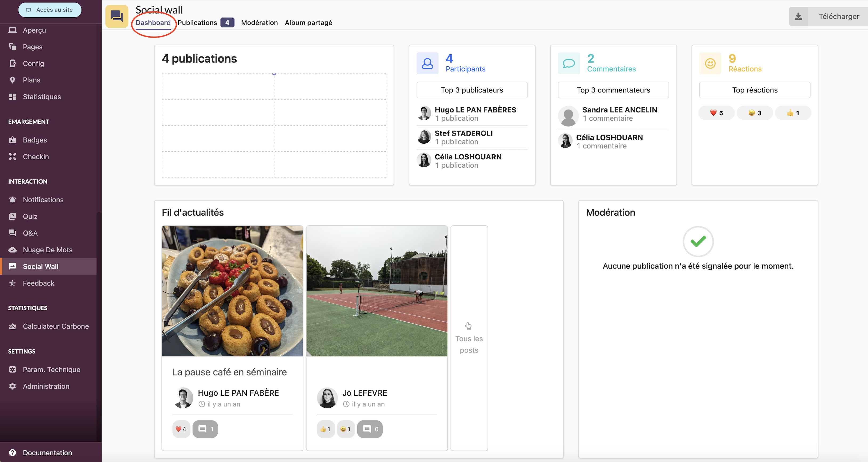Click the Quiz icon in sidebar
Viewport: 868px width, 462px height.
(13, 216)
